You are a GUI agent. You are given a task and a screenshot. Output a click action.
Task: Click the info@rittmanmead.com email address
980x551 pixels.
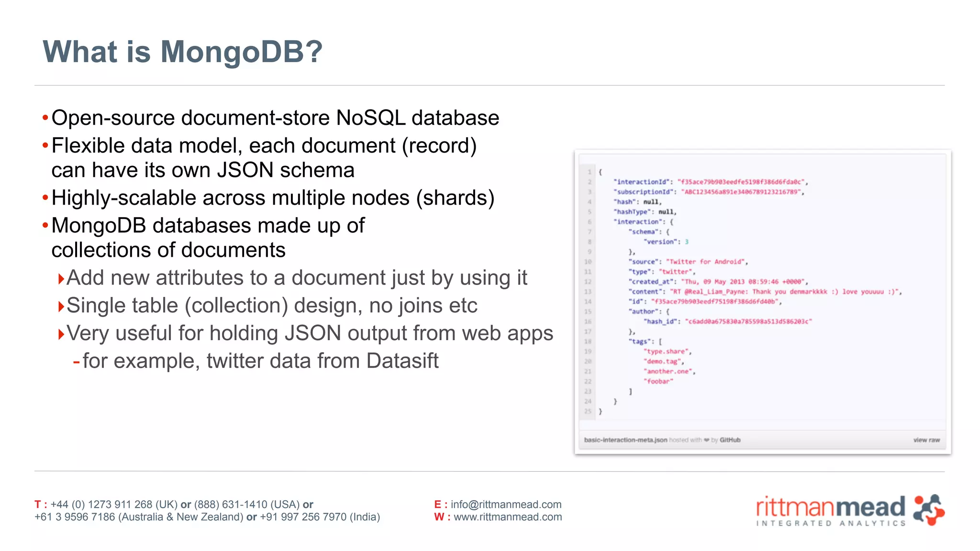pos(506,505)
